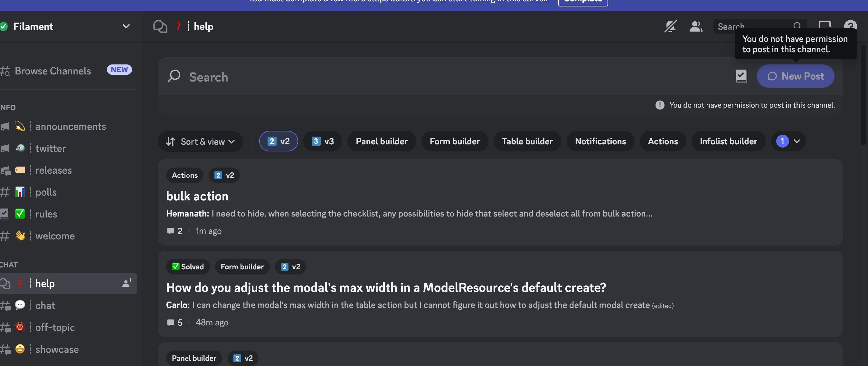
Task: Switch to the off-topic channel
Action: [55, 327]
